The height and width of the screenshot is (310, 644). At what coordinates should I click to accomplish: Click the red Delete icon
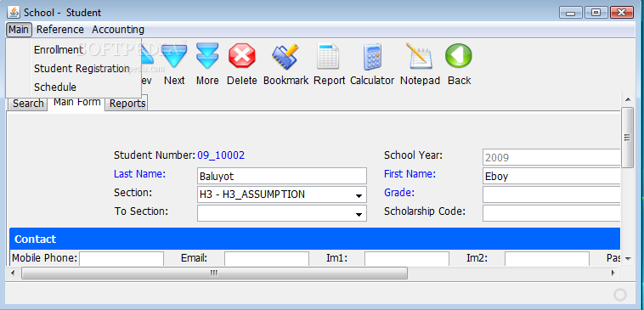click(242, 56)
